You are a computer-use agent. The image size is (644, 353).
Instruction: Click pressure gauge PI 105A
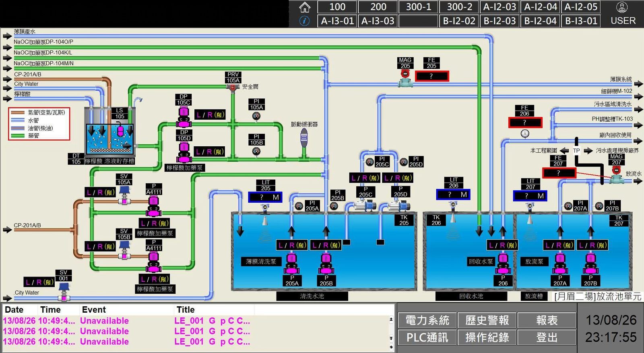point(256,116)
